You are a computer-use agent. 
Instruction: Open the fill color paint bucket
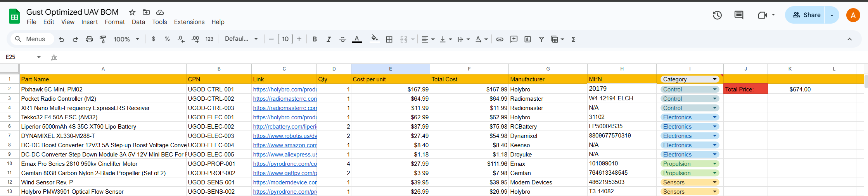[374, 39]
